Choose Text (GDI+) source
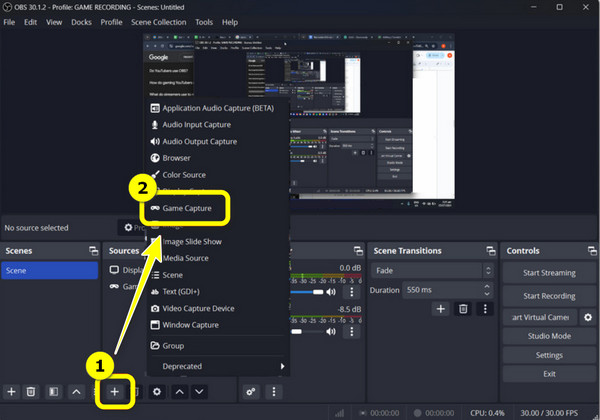 click(x=217, y=291)
